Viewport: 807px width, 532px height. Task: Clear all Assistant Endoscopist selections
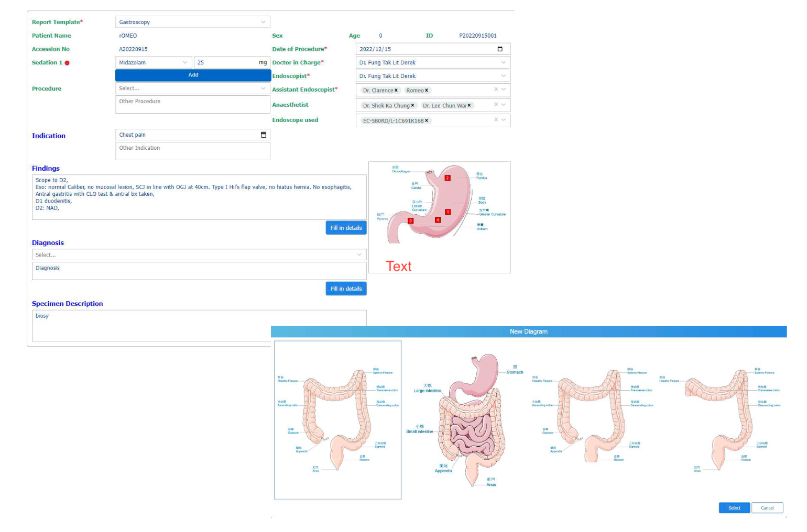tap(496, 90)
